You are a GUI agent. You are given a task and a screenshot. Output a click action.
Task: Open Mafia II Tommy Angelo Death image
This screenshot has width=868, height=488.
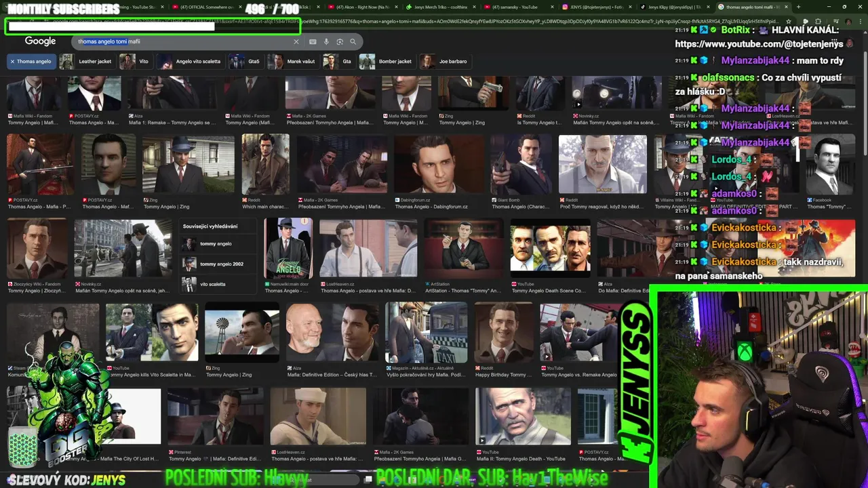523,417
